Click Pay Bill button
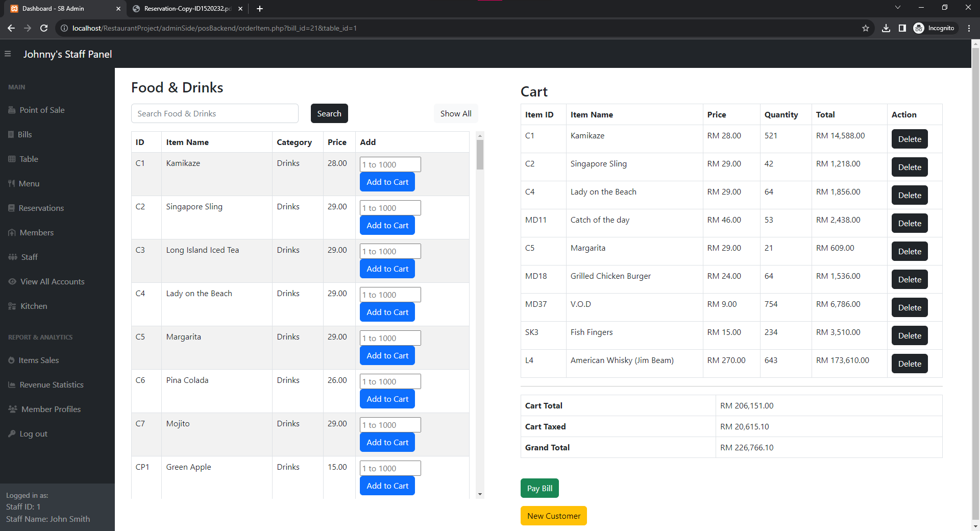Screen dimensions: 980x531 540,488
